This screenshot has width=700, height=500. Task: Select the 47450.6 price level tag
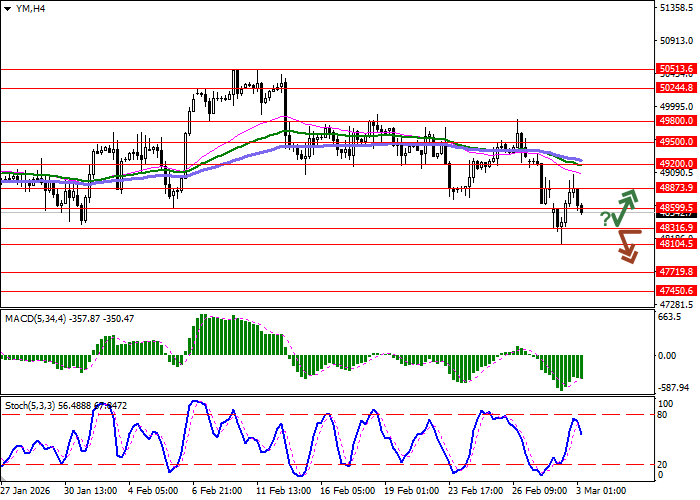click(x=676, y=291)
